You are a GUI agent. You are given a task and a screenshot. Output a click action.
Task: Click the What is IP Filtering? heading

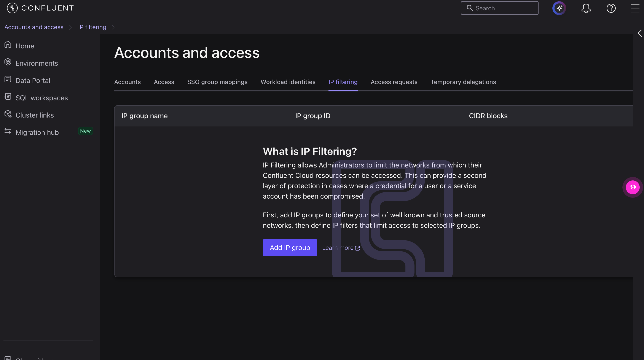309,151
